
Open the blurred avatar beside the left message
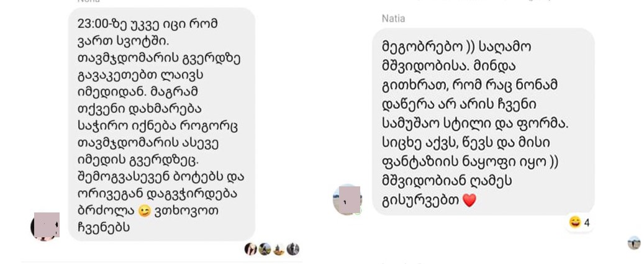[45, 226]
